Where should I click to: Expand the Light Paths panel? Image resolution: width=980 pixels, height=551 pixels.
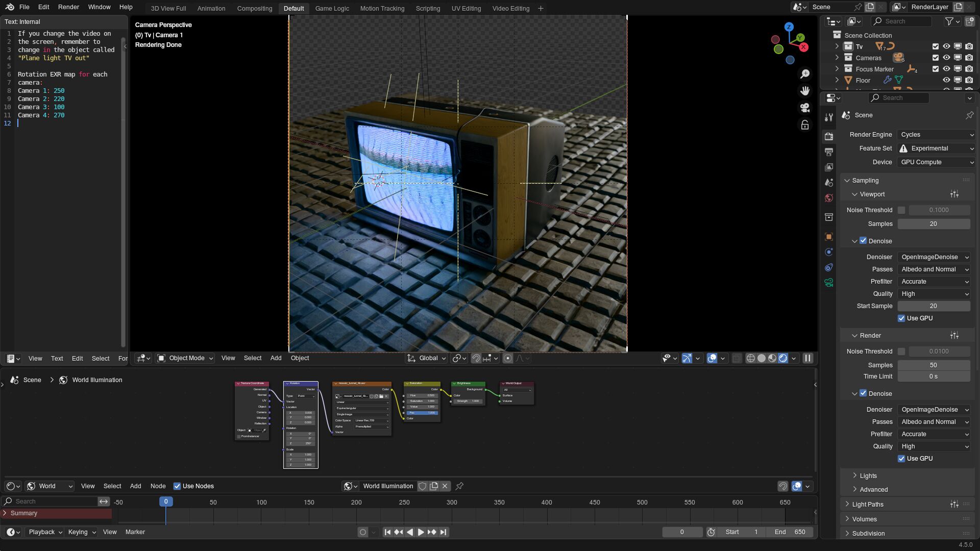(867, 505)
